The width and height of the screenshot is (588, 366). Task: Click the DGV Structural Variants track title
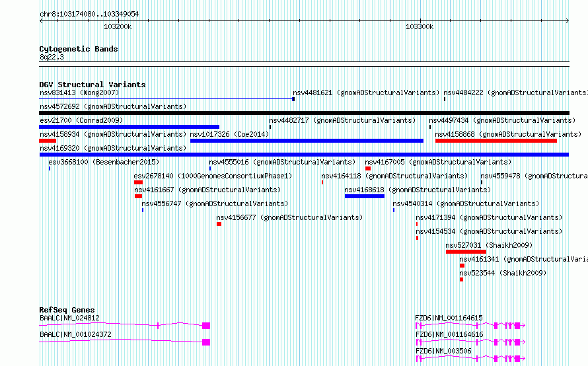[92, 85]
